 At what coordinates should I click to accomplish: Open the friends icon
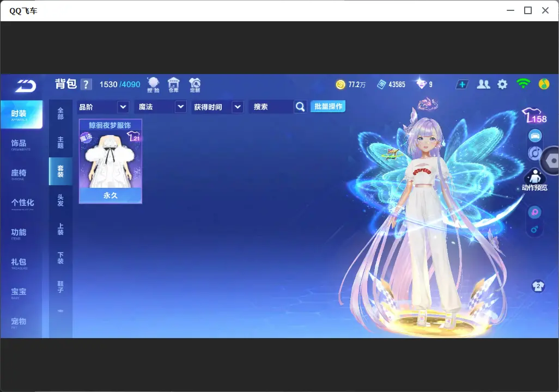tap(483, 84)
